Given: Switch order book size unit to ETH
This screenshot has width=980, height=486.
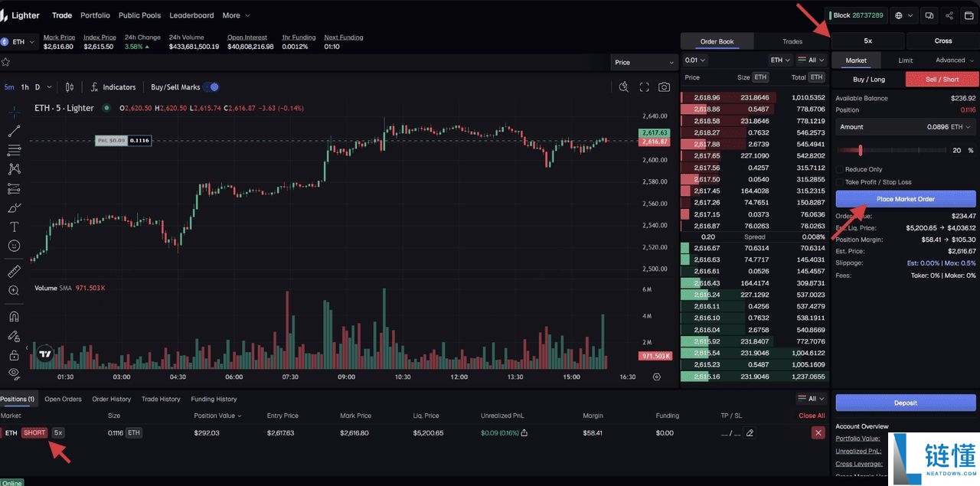Looking at the screenshot, I should pyautogui.click(x=760, y=77).
